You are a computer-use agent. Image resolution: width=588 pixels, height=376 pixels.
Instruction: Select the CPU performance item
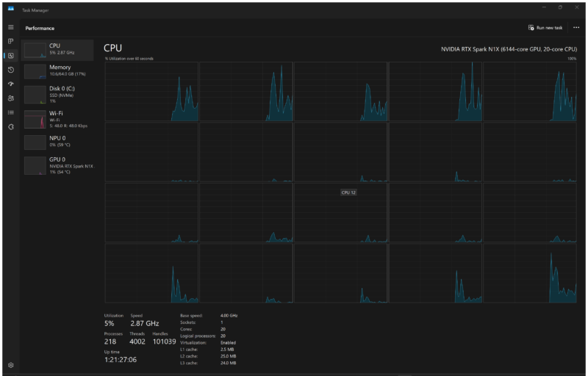click(57, 50)
